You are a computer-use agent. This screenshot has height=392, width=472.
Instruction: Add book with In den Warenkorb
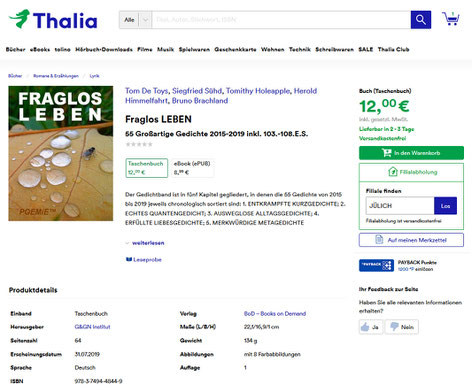[411, 153]
